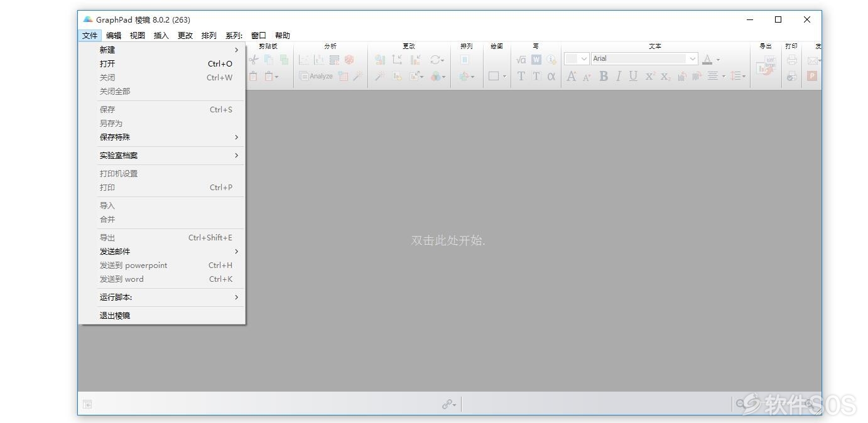Click the magic wand icon in change group
The height and width of the screenshot is (423, 868).
pos(380,76)
